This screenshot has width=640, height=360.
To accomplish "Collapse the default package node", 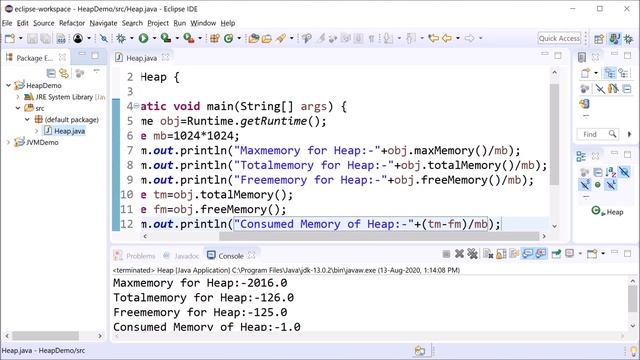I will tap(27, 120).
